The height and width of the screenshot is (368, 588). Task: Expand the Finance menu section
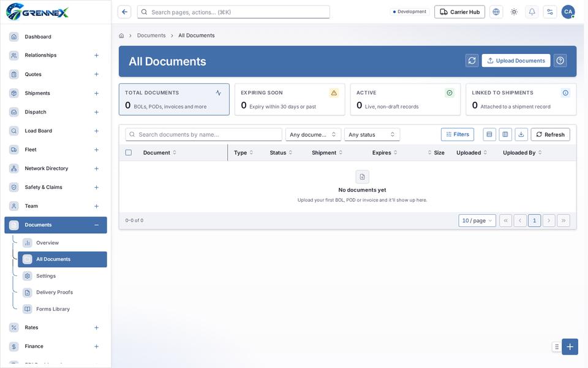96,346
